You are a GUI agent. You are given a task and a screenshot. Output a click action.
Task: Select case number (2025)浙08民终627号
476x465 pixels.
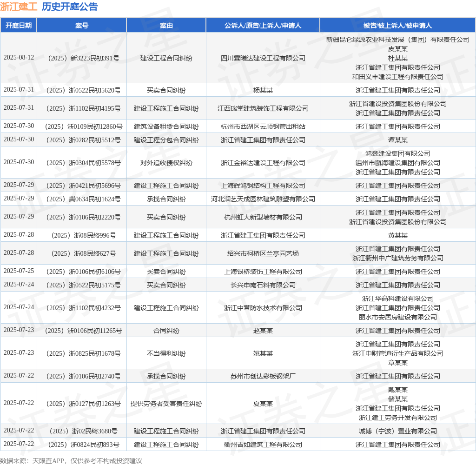click(84, 253)
